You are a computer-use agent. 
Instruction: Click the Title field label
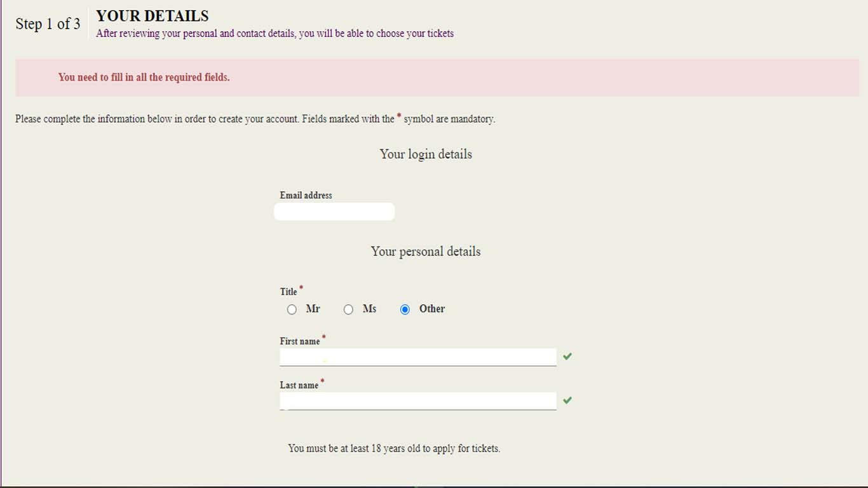pos(288,292)
